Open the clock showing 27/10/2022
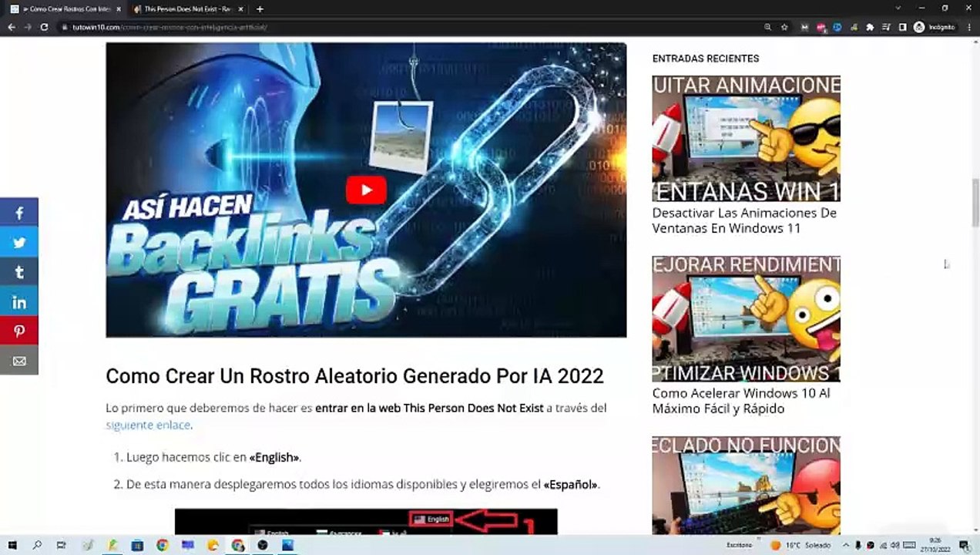980x555 pixels. (935, 546)
